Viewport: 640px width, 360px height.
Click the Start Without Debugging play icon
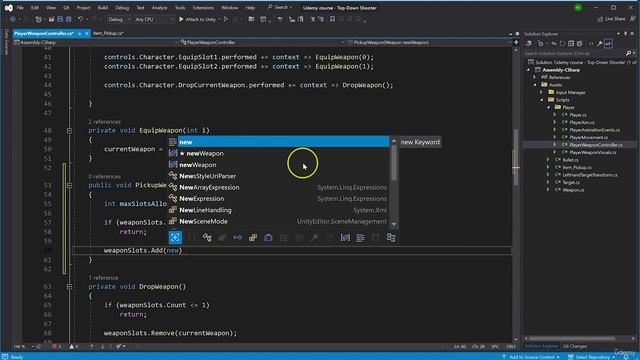[x=226, y=19]
